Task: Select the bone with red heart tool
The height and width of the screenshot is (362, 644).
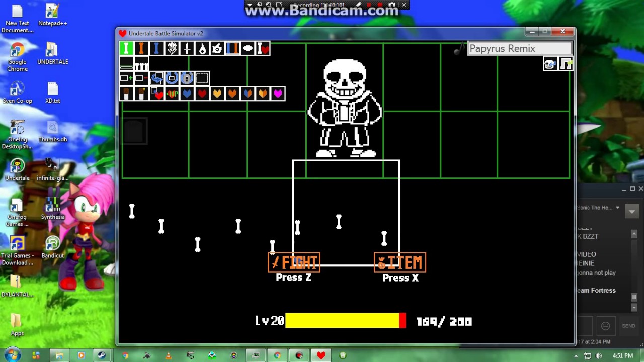Action: [x=263, y=48]
